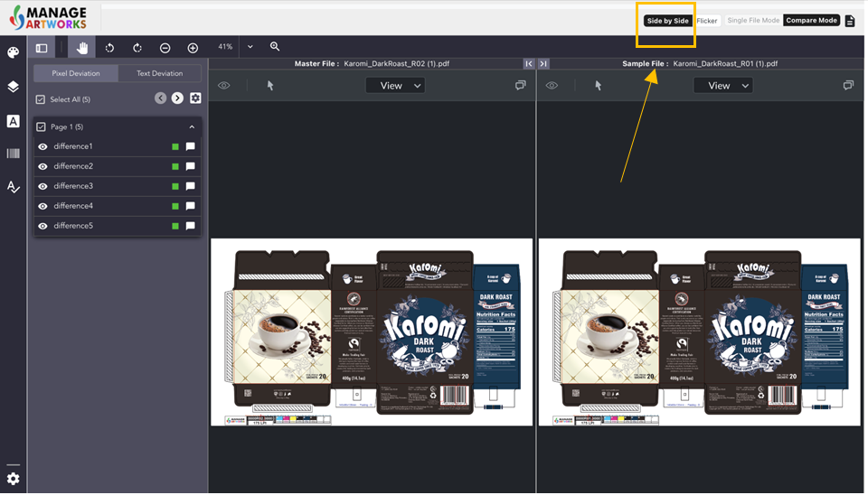Screen dimensions: 868x495
Task: Open difference list settings gear
Action: tap(195, 98)
